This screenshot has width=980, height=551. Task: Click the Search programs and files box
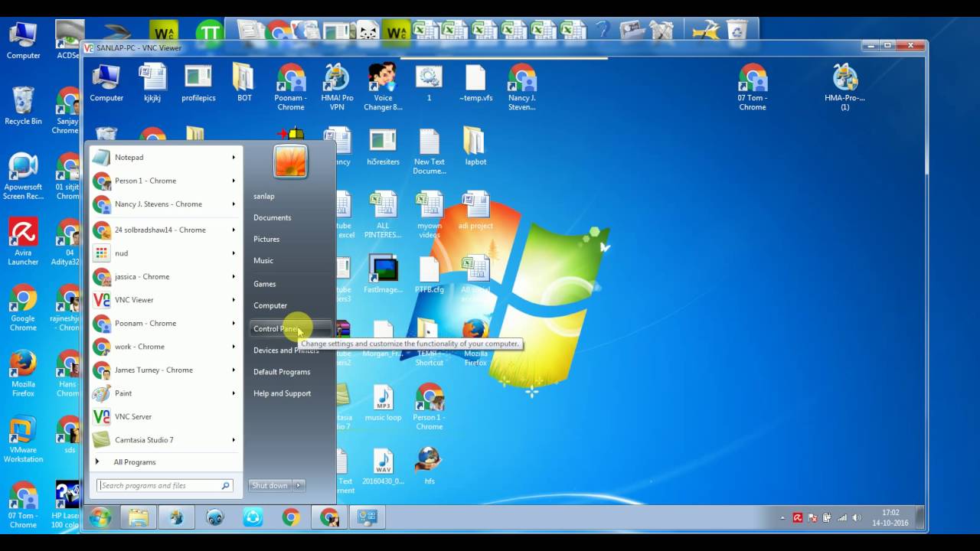(x=165, y=485)
